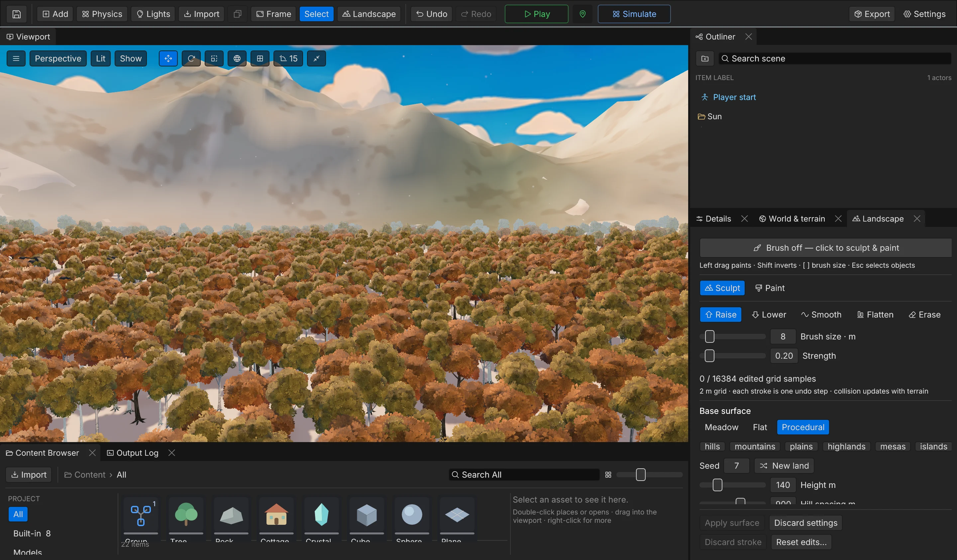Viewport: 957px width, 560px height.
Task: Select the Rock asset icon
Action: click(231, 515)
